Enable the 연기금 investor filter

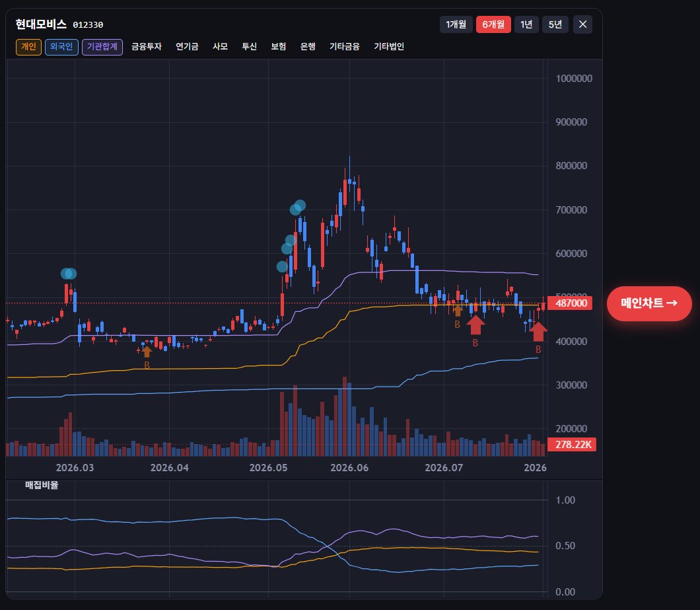pos(187,46)
